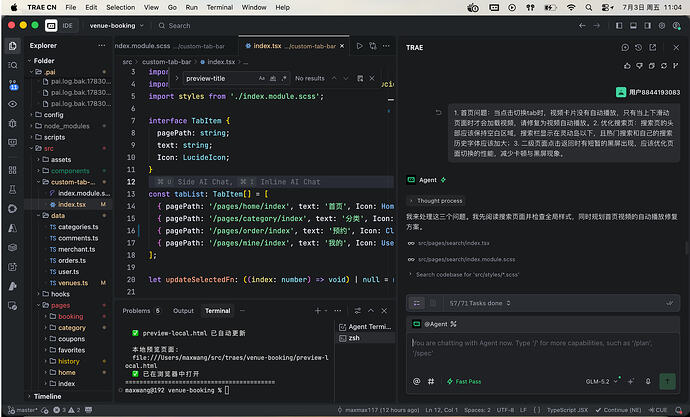Screen dimensions: 690x417
Task: Click Spaces: 2 indentation in status bar
Action: (477, 410)
